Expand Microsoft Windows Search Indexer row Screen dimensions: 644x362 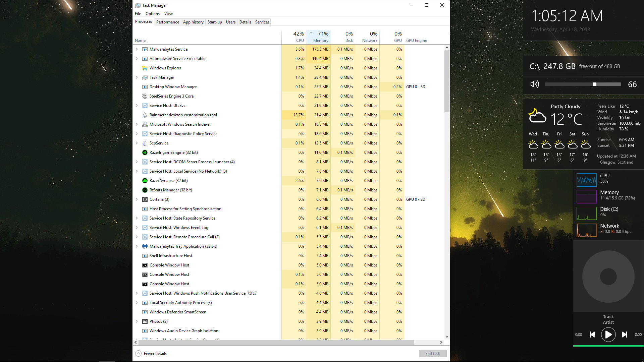pos(137,124)
